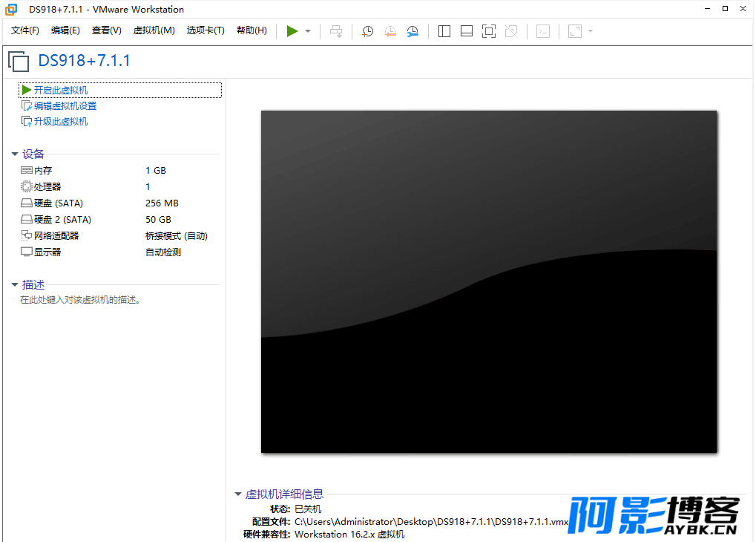Viewport: 756px width, 542px height.
Task: Click the VM icon beside the DS918+7.1.1 heading
Action: 19,62
